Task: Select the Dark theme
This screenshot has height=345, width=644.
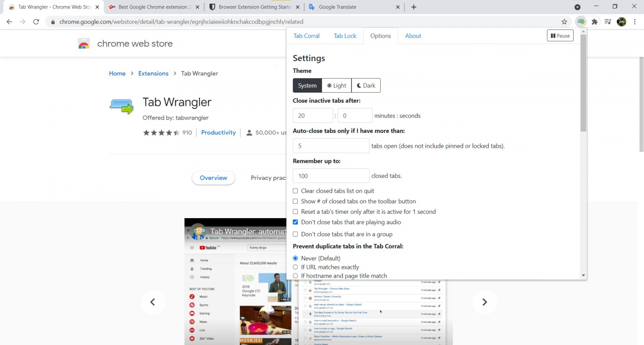Action: click(366, 85)
